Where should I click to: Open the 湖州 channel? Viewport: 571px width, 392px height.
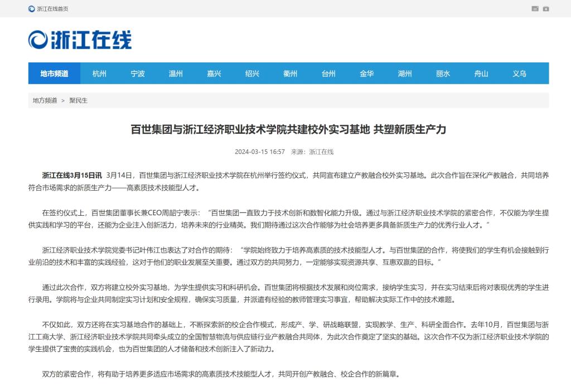click(x=405, y=74)
